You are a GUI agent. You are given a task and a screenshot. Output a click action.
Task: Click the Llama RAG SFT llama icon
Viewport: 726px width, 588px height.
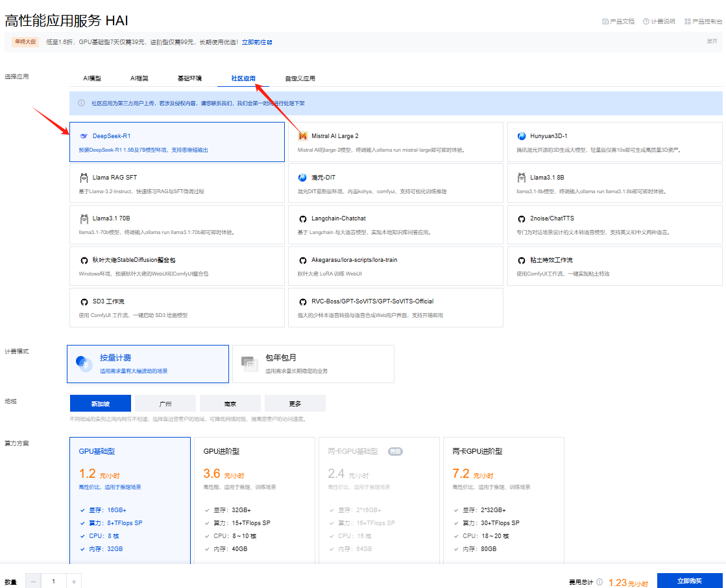84,178
